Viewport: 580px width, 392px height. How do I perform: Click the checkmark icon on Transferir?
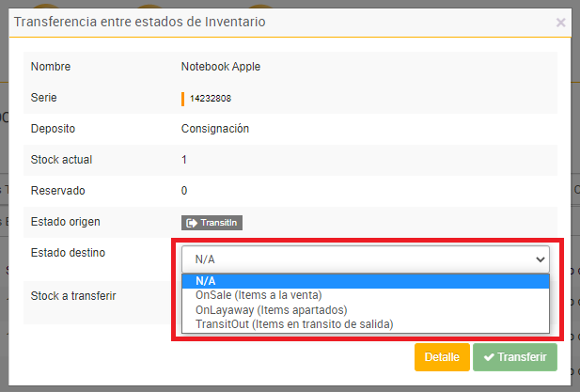tap(489, 357)
